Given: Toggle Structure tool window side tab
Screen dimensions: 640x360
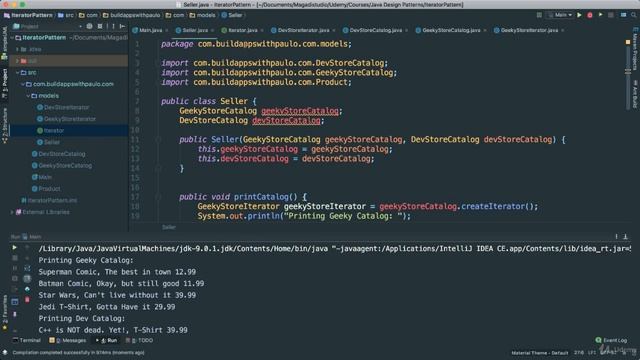Looking at the screenshot, I should pyautogui.click(x=4, y=126).
